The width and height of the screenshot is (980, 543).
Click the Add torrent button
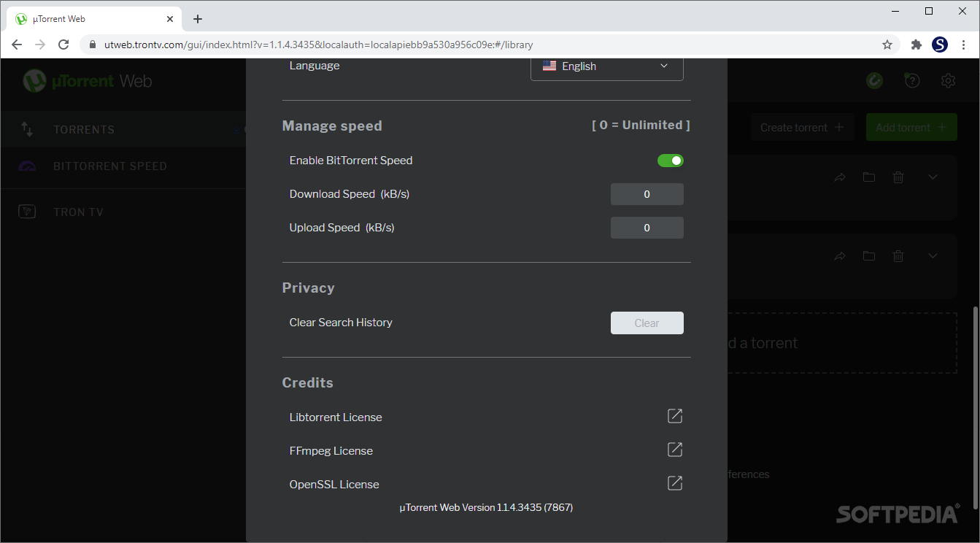[911, 127]
